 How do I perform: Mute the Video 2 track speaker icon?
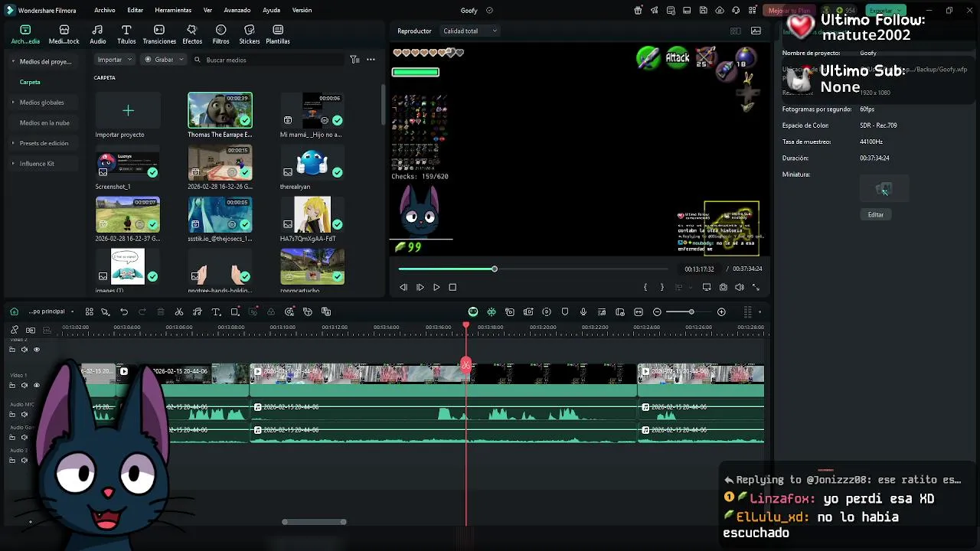coord(24,350)
